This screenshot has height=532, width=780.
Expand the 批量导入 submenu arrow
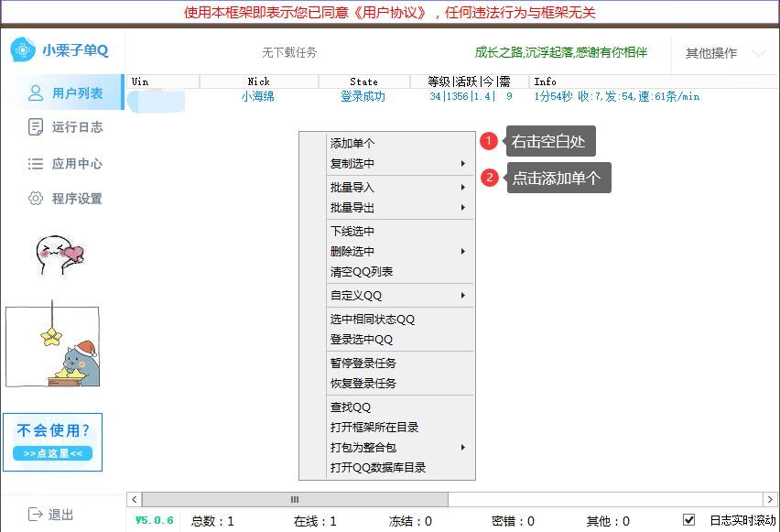[463, 187]
